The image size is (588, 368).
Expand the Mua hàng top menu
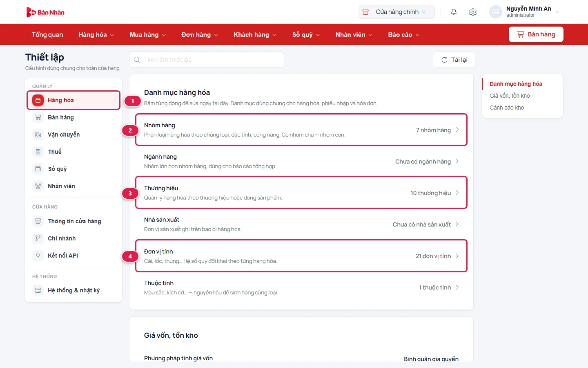pyautogui.click(x=148, y=35)
